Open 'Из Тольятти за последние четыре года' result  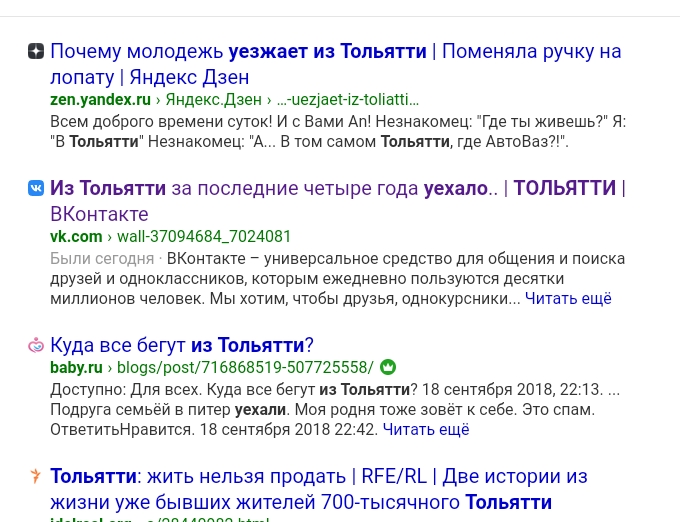point(338,201)
